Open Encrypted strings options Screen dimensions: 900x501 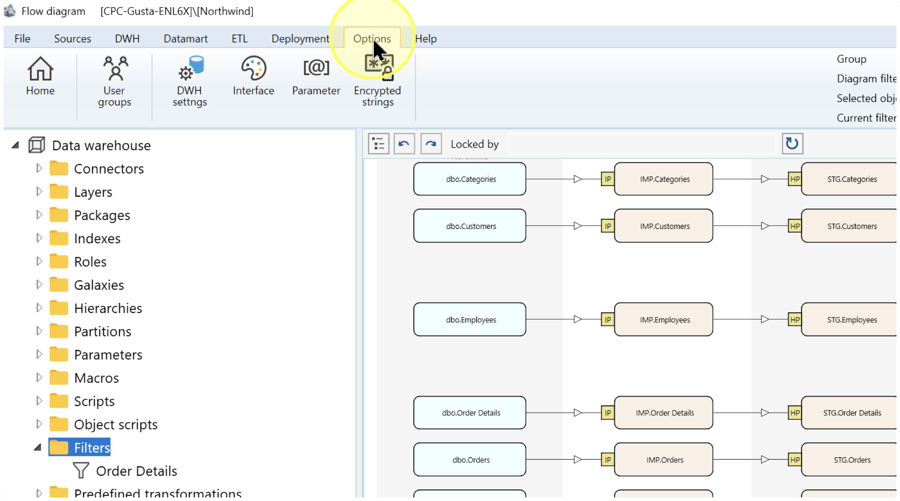(x=378, y=81)
